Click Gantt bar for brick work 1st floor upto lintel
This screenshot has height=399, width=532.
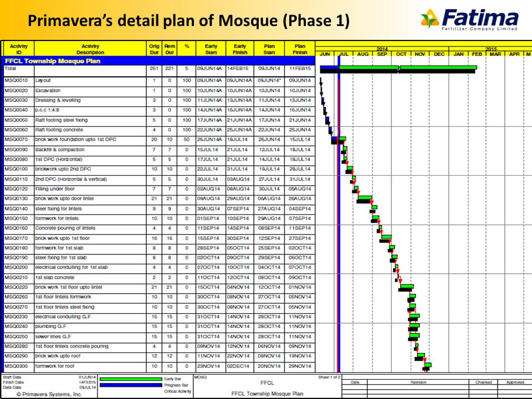[406, 288]
